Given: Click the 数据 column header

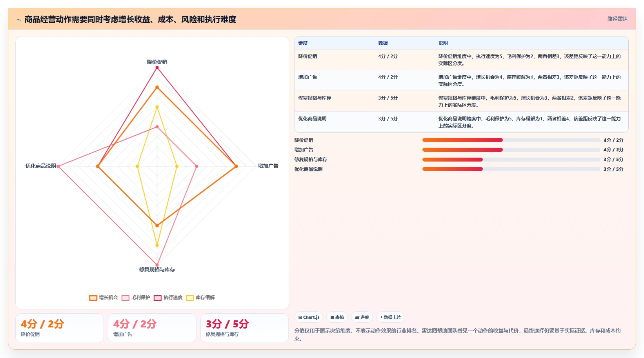Looking at the screenshot, I should pos(383,43).
